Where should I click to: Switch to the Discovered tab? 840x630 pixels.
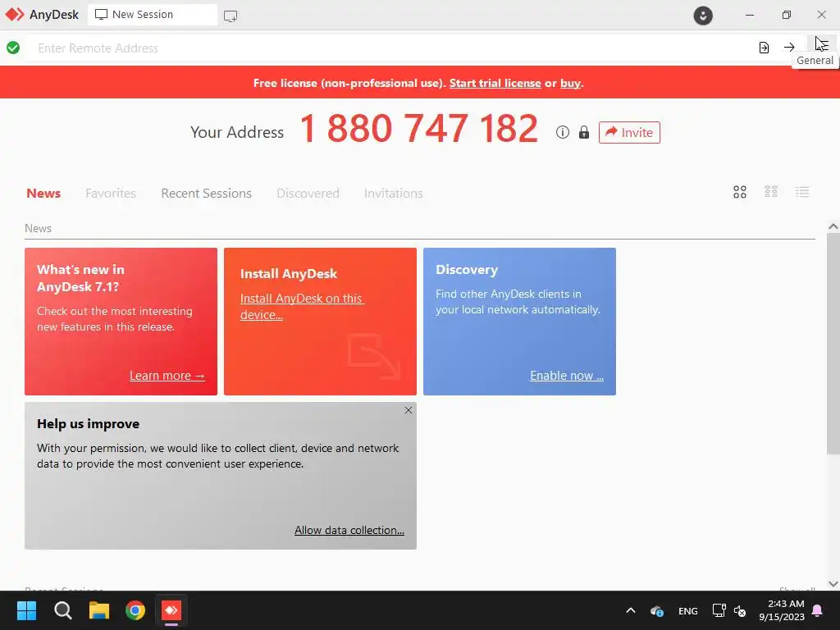point(308,193)
